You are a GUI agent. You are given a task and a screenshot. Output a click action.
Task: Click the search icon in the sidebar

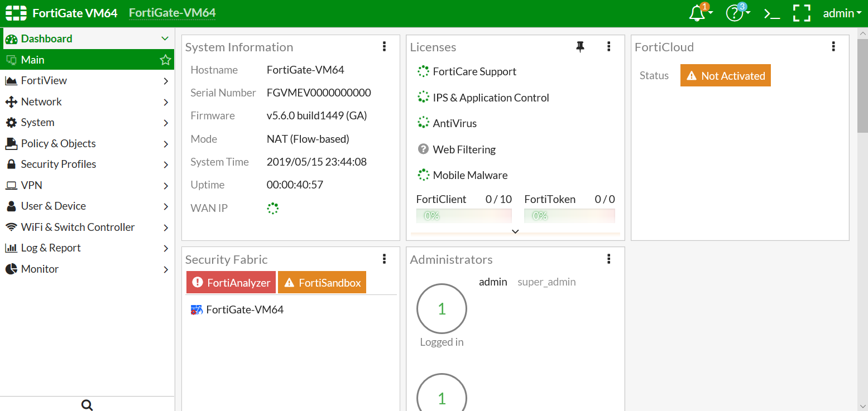pos(87,404)
